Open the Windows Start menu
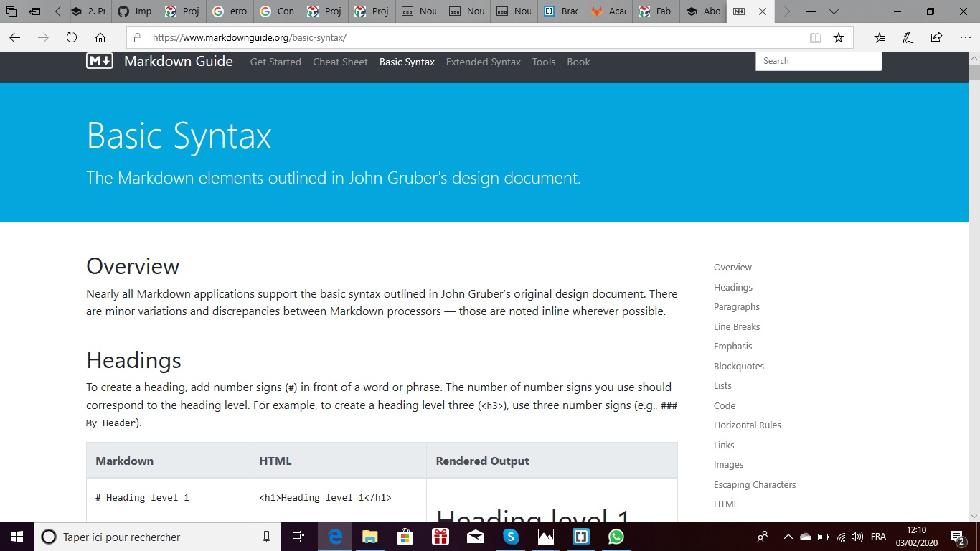The height and width of the screenshot is (551, 980). click(17, 537)
